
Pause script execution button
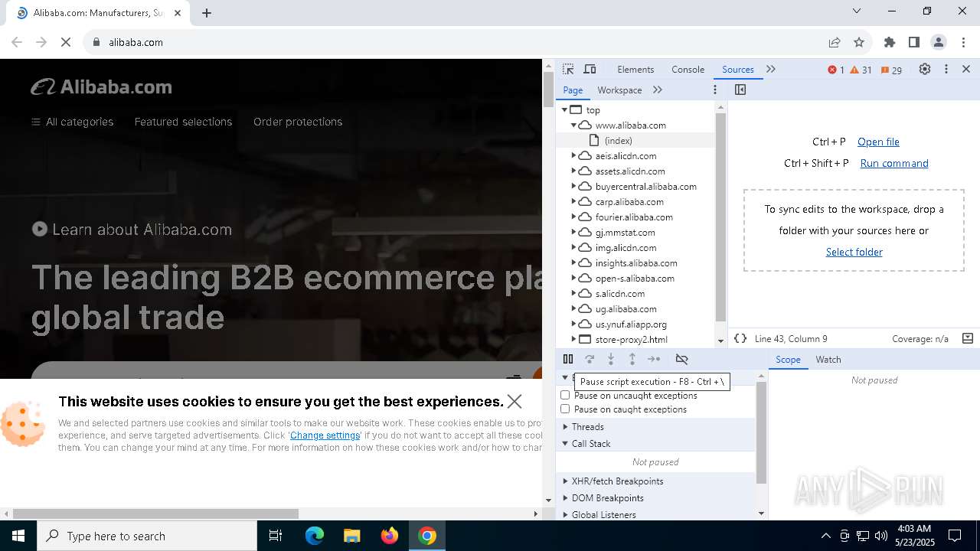click(568, 359)
